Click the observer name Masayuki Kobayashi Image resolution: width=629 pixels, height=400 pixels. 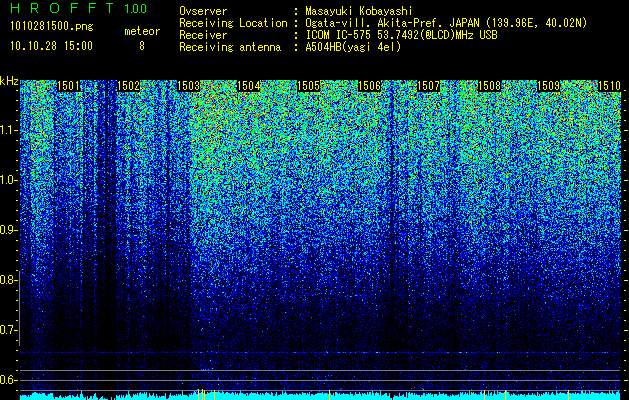coord(359,11)
